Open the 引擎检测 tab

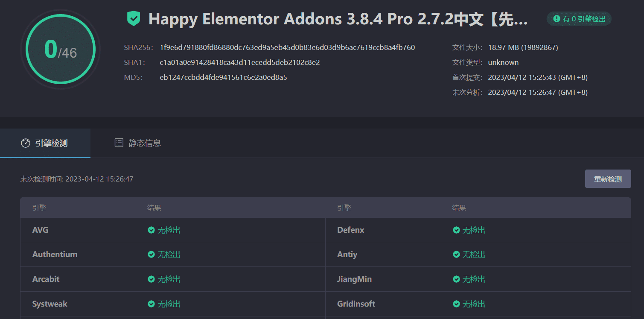[x=45, y=143]
